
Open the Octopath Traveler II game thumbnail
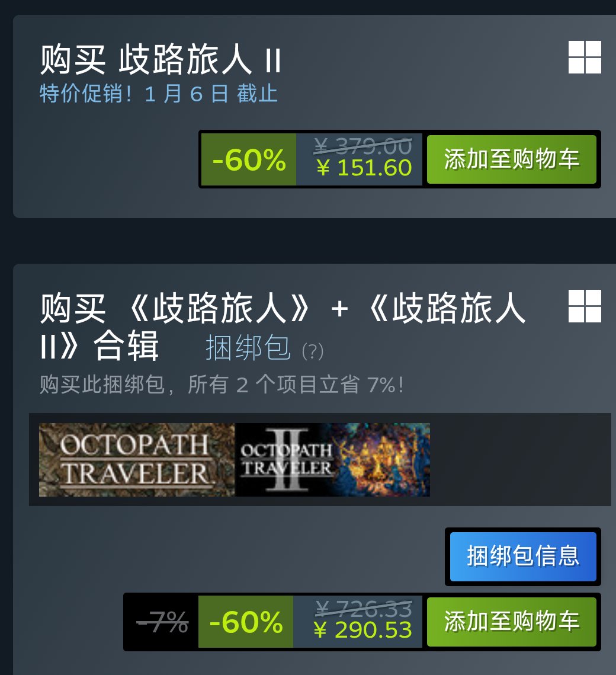332,460
